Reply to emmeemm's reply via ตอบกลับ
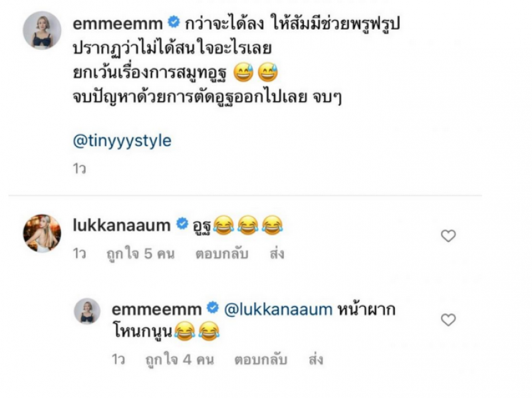This screenshot has height=398, width=532. [261, 359]
